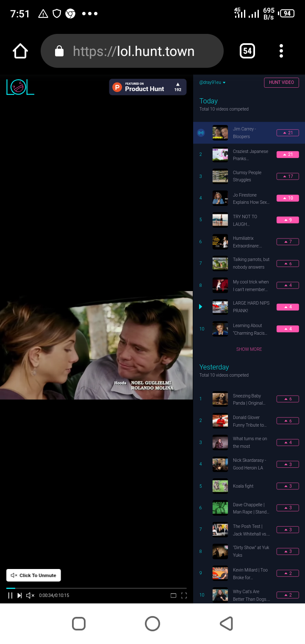Image resolution: width=305 pixels, height=644 pixels.
Task: Upvote Dave Chappelle video
Action: coord(288,508)
